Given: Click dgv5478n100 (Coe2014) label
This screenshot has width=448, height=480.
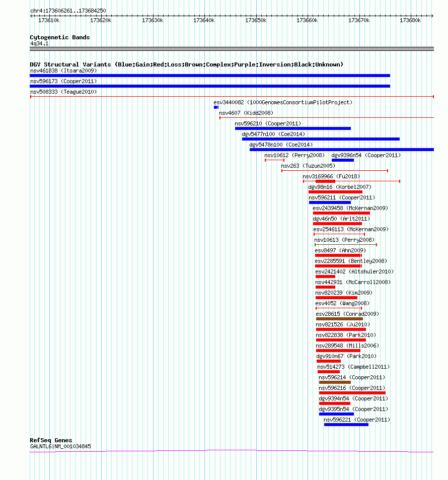Looking at the screenshot, I should (281, 145).
